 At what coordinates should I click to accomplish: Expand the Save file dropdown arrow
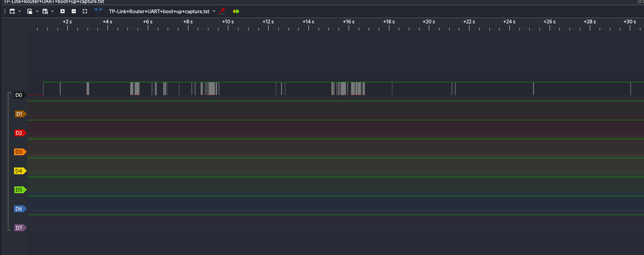pos(52,12)
